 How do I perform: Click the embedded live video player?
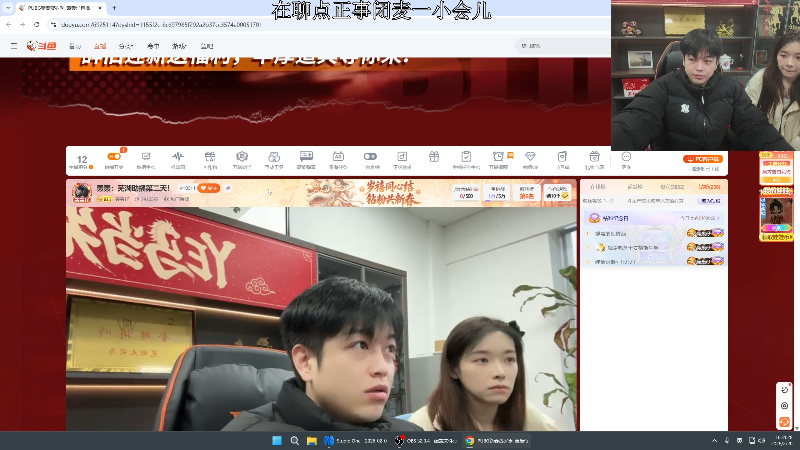(321, 319)
